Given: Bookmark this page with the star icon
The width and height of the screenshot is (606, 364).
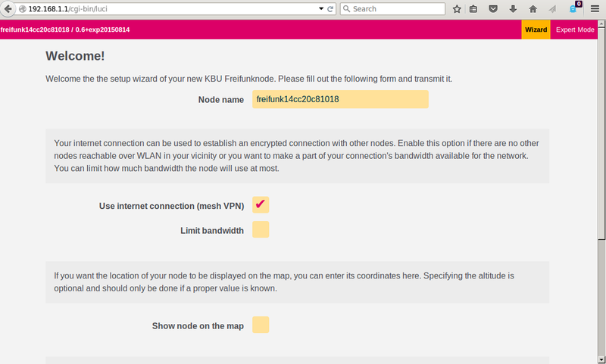Looking at the screenshot, I should click(457, 9).
